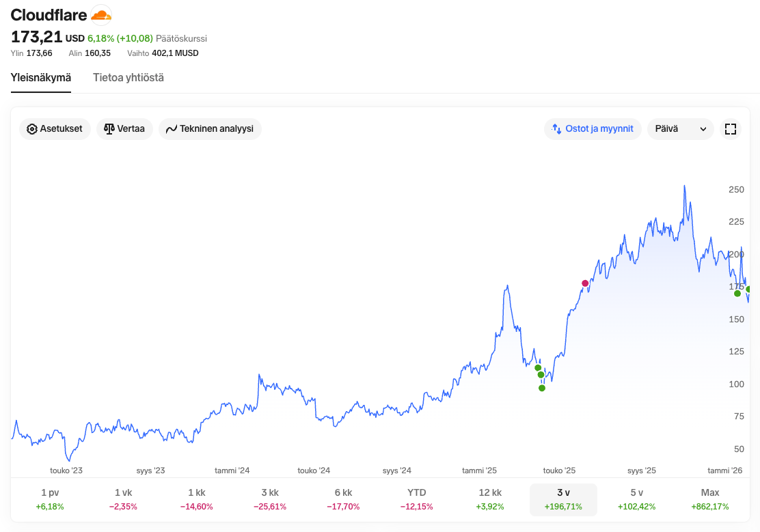Viewport: 760px width, 532px height.
Task: Select the 1 vk time range
Action: [123, 499]
